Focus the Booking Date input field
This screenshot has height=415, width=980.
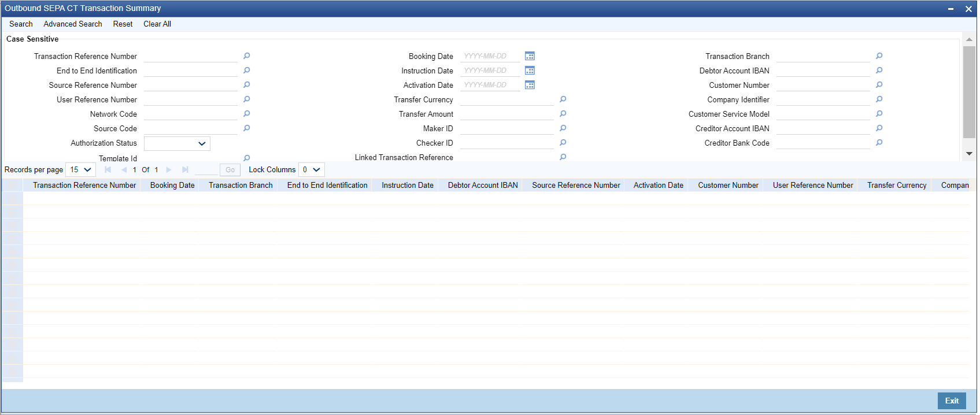490,56
